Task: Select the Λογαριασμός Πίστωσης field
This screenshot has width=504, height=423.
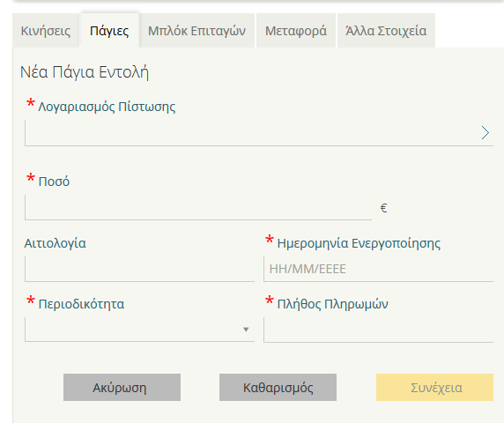Action: (x=259, y=133)
